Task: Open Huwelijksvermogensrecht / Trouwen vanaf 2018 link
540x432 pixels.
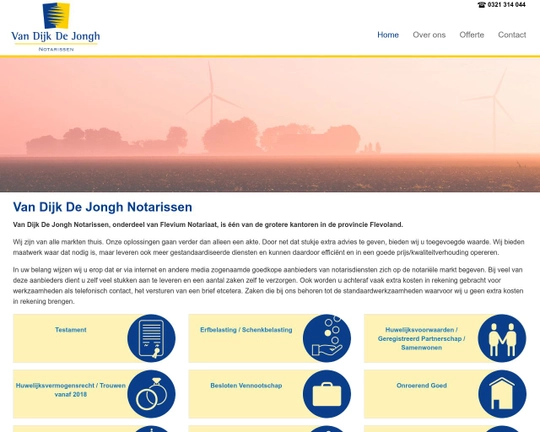Action: 71,390
